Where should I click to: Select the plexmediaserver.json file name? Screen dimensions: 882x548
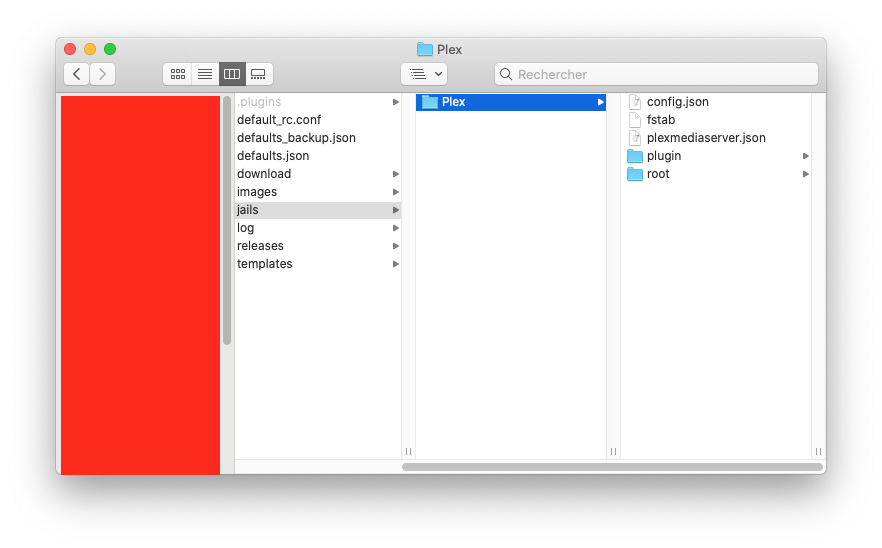coord(706,138)
